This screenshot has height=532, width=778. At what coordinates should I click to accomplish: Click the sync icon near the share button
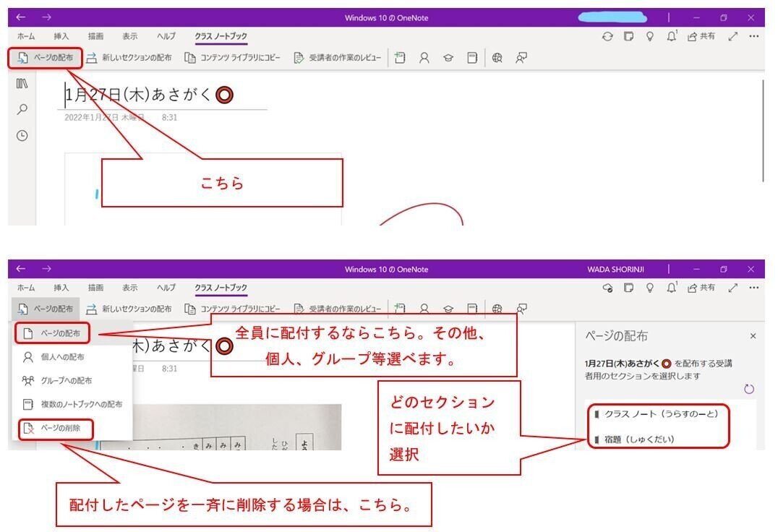tap(606, 36)
